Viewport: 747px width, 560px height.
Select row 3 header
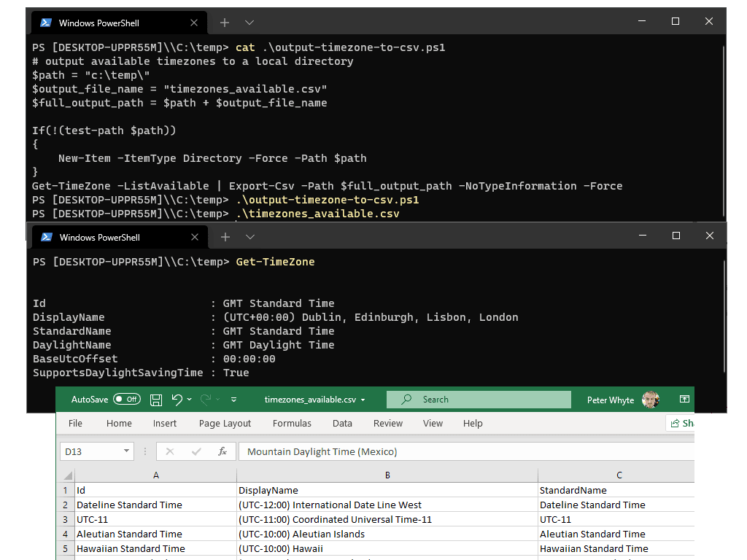[65, 519]
